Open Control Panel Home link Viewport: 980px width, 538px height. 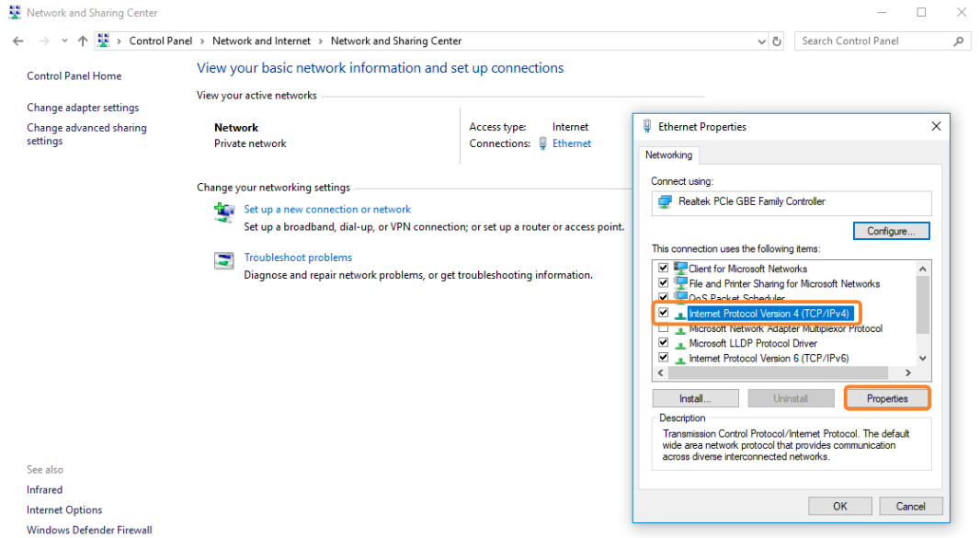[74, 75]
